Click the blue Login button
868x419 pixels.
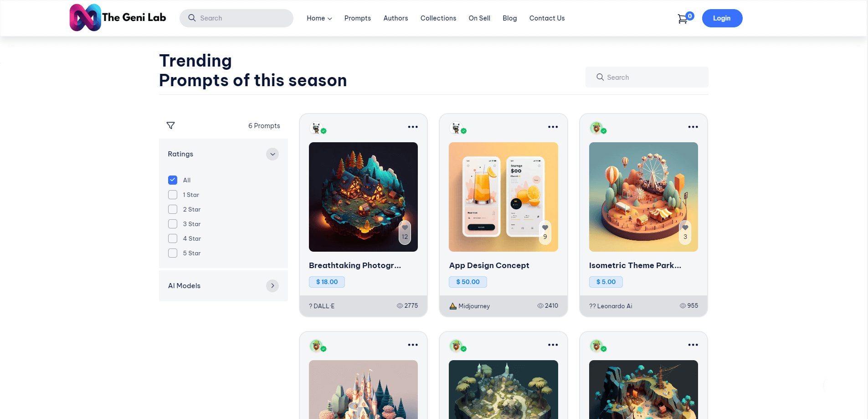722,18
